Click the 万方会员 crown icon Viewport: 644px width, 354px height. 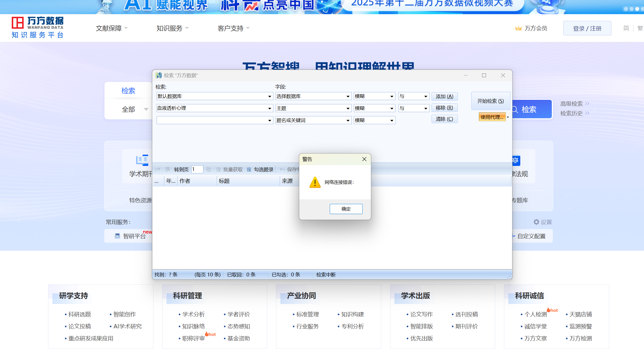518,28
